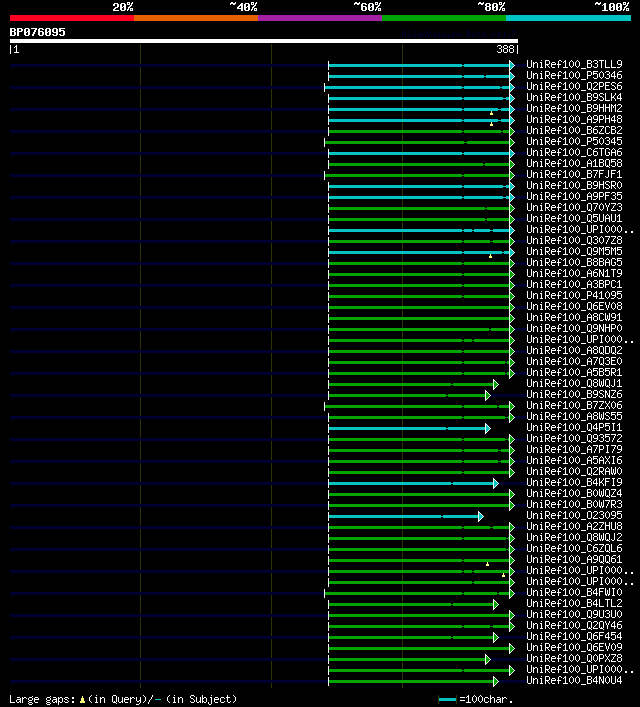Click the yellow triangle in Large gaps legend
Screen dimensions: 640x707
(x=82, y=700)
